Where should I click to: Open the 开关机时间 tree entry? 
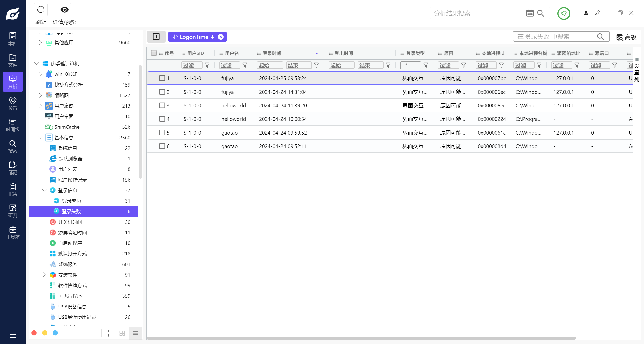tap(70, 222)
